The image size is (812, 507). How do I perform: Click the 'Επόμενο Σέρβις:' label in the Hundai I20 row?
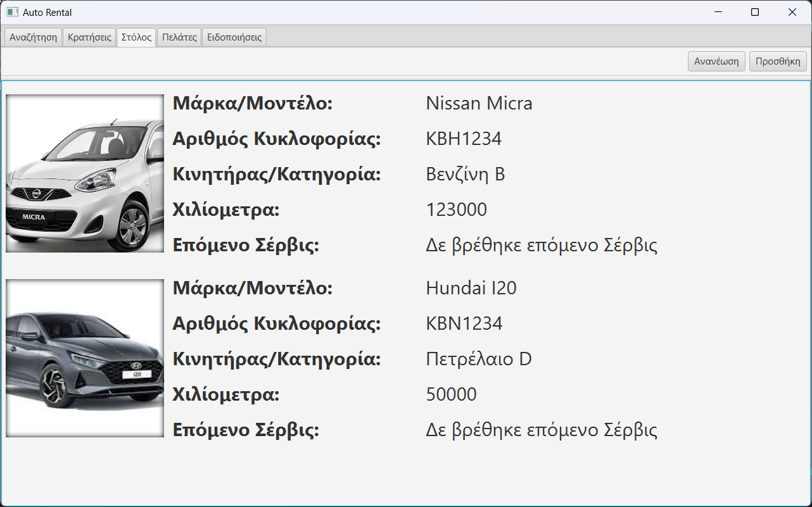[246, 430]
